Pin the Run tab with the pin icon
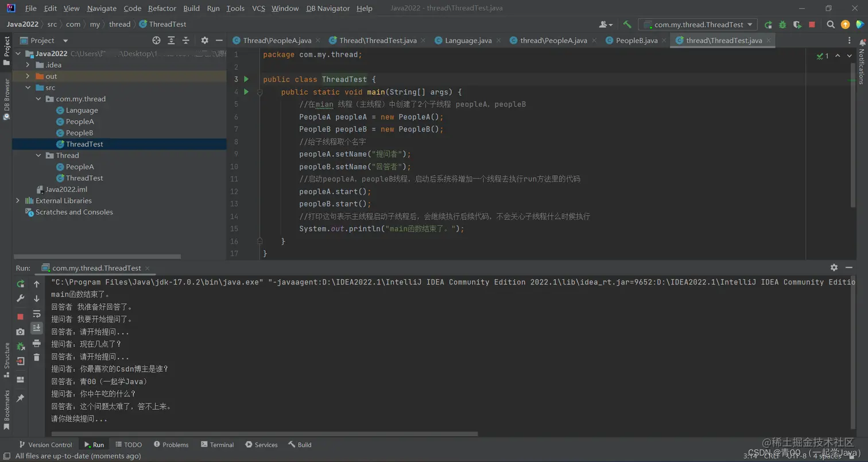The image size is (868, 462). tap(21, 398)
